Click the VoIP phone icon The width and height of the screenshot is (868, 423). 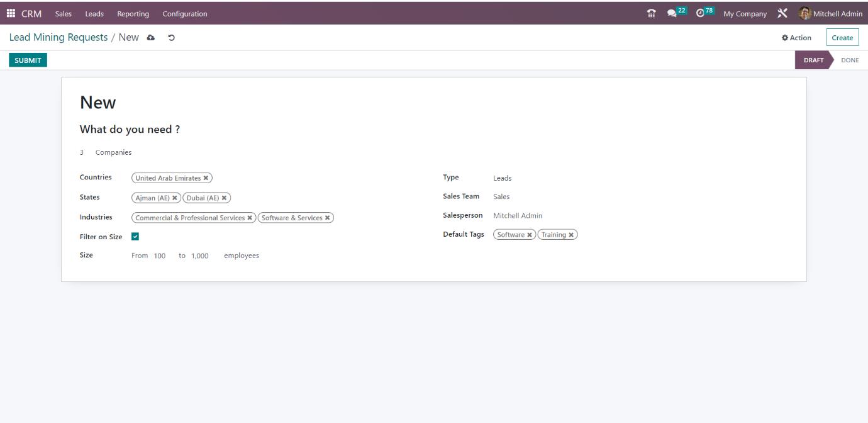pyautogui.click(x=651, y=13)
